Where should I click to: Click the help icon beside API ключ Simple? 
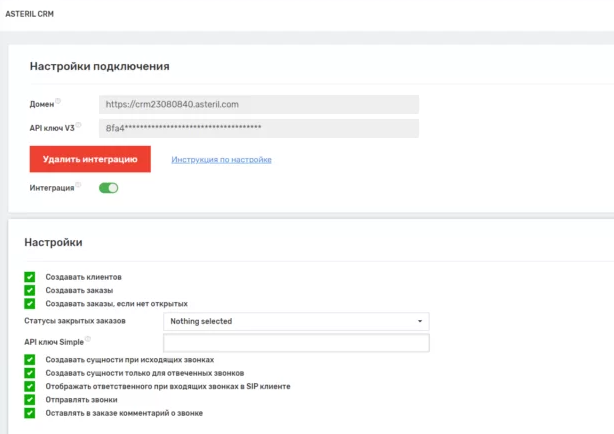(x=88, y=339)
